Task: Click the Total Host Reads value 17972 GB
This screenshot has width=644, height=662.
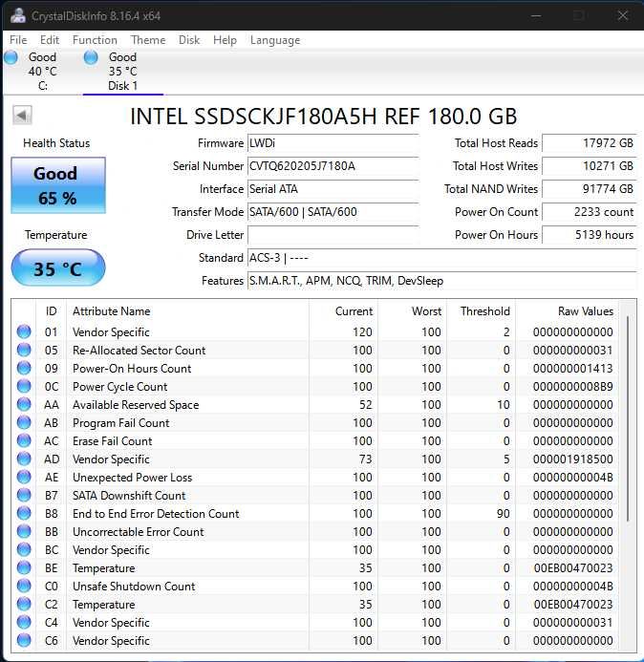Action: coord(590,143)
